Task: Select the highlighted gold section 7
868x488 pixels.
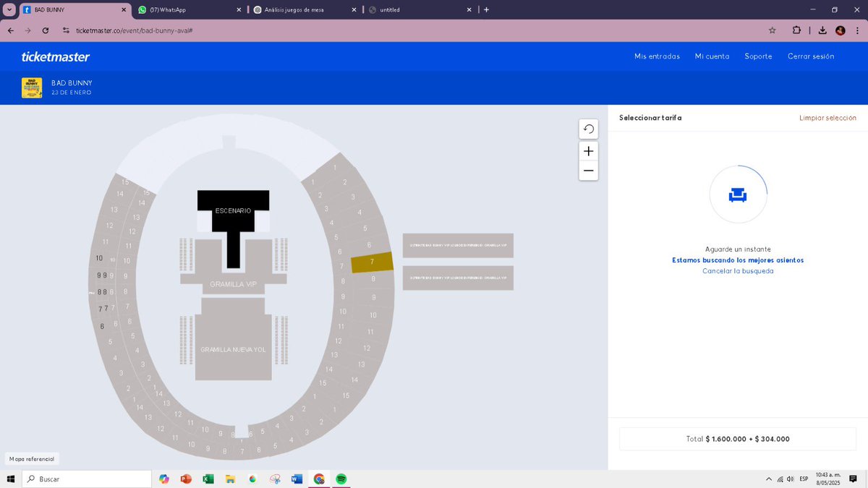Action: pos(372,262)
